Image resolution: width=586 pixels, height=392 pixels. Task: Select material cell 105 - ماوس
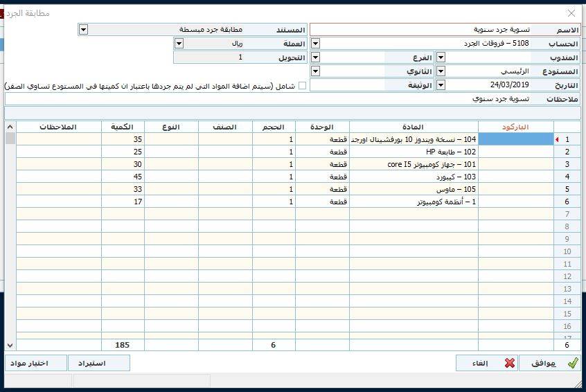414,189
